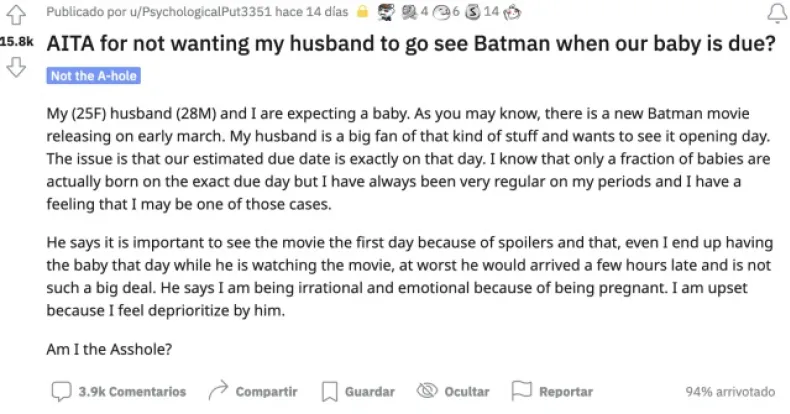Click the last award icon in the row
Screen dimensions: 790x414
pos(514,13)
